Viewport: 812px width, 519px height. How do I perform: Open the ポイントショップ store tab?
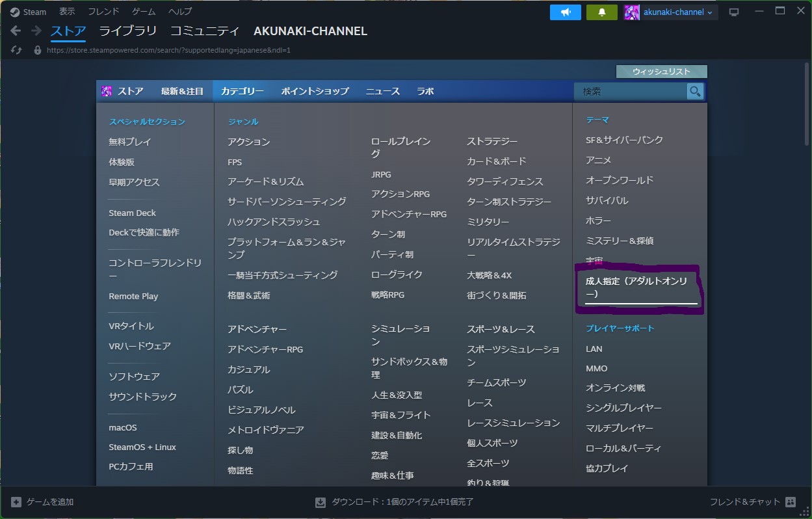coord(315,91)
